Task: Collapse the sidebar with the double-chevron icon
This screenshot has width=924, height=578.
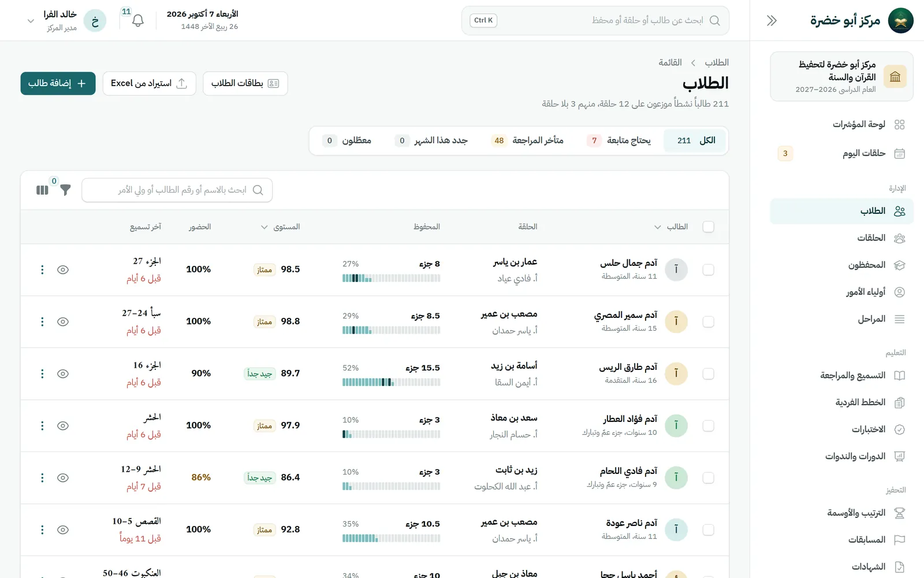Action: click(772, 21)
